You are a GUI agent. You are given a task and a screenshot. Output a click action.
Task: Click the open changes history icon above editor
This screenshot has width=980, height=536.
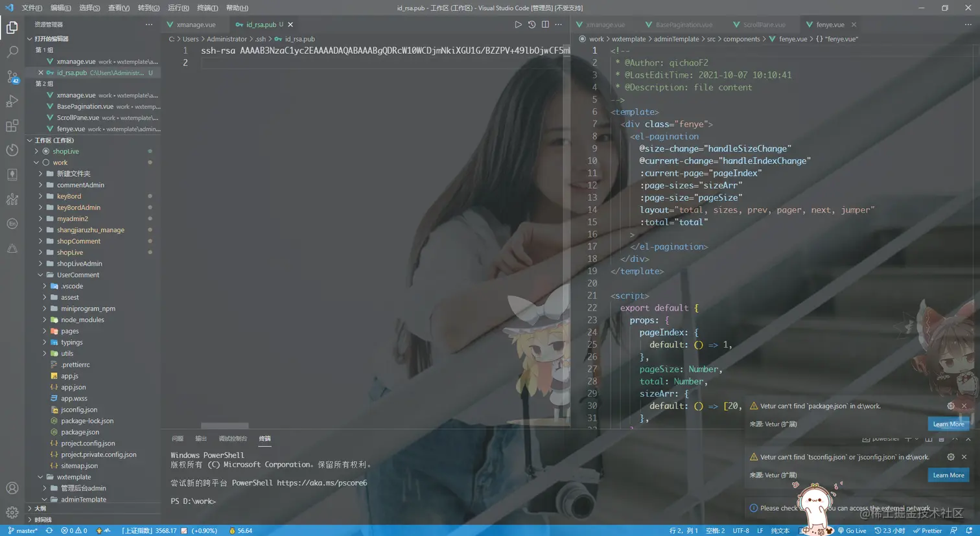tap(531, 25)
